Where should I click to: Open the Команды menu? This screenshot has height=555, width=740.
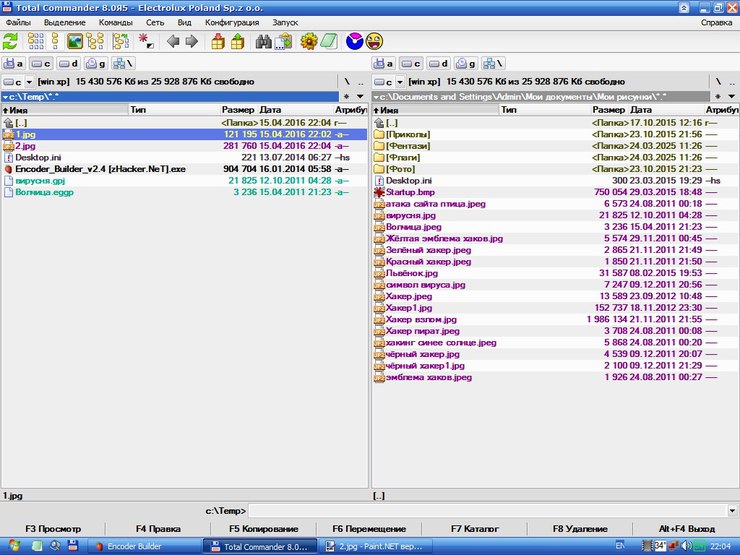(116, 22)
